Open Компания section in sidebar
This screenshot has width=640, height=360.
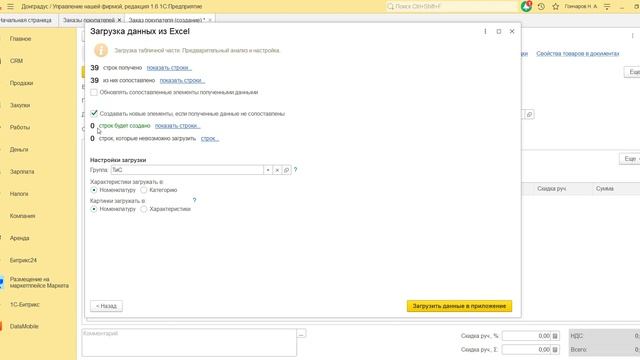click(22, 216)
